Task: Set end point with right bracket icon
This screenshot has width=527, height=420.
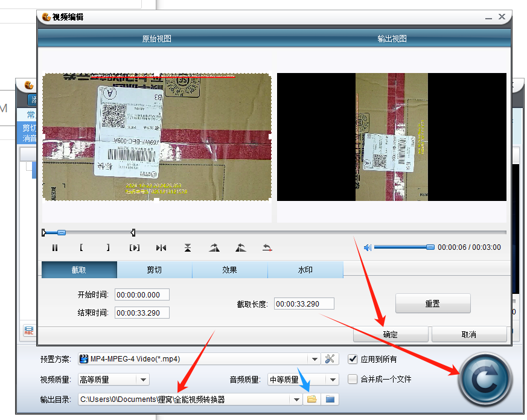Action: click(108, 248)
